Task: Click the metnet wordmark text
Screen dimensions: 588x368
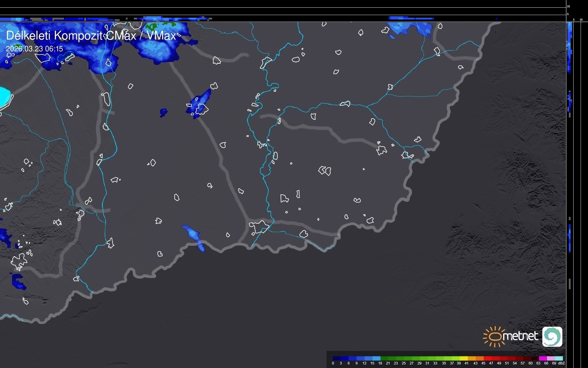Action: (x=521, y=336)
